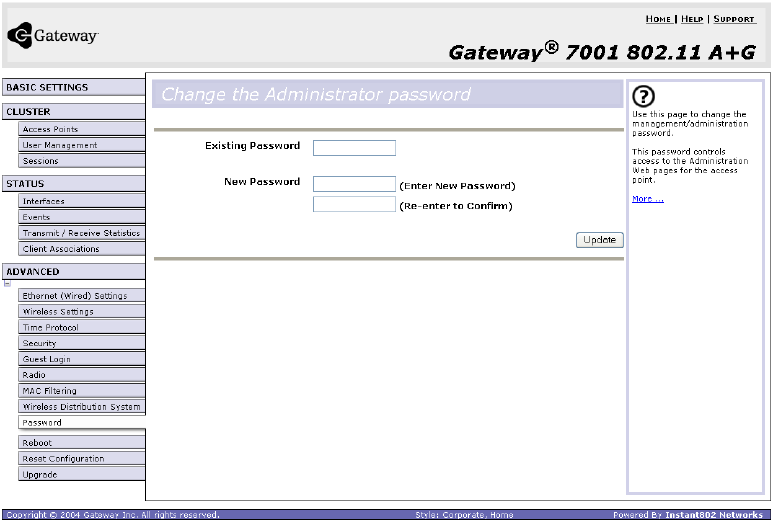Open the Home link
This screenshot has width=773, height=521.
(658, 19)
